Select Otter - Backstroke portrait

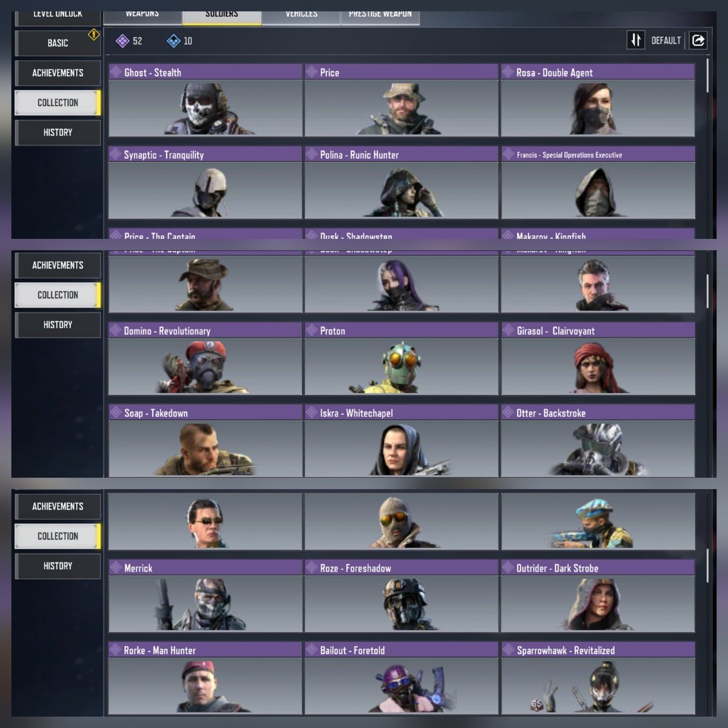coord(598,448)
